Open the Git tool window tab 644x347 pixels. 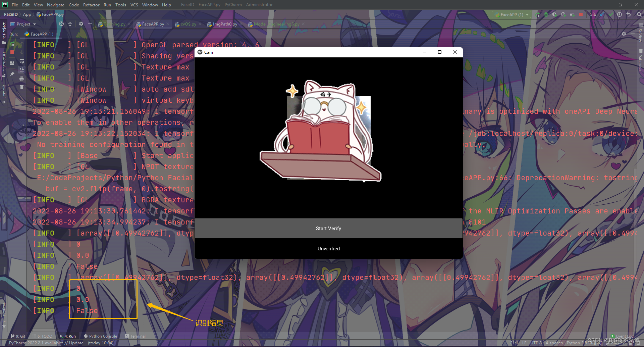18,336
